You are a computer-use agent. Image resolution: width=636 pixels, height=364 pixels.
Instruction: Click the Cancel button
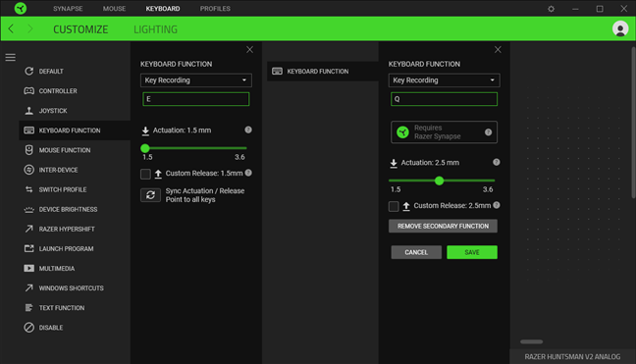point(416,252)
